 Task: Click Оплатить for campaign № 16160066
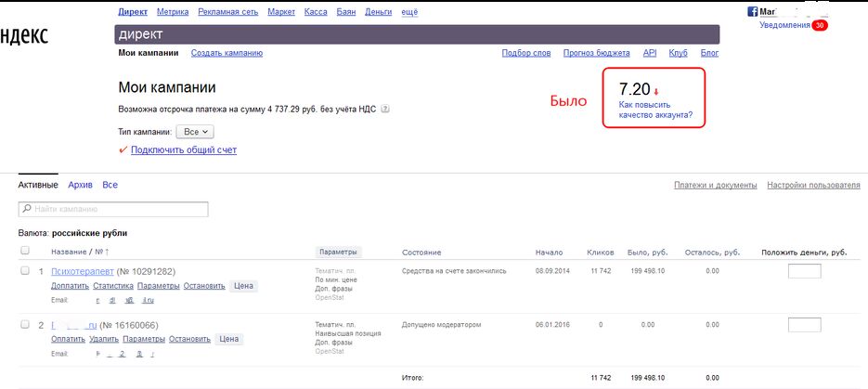pos(68,339)
